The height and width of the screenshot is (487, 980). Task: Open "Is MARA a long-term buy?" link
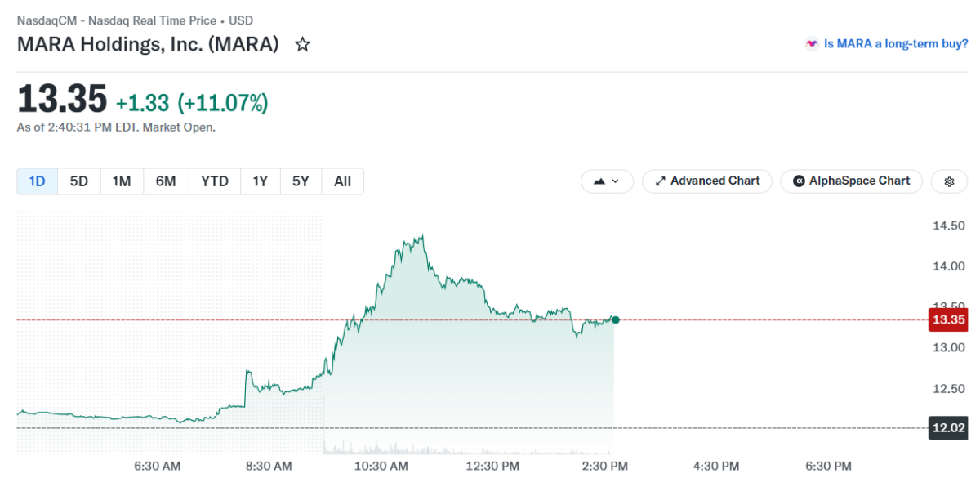(896, 44)
